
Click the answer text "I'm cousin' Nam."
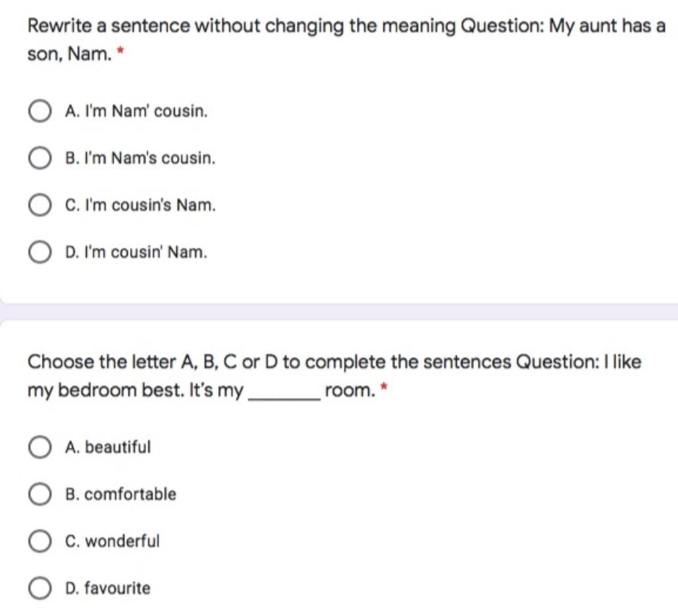pos(146,252)
